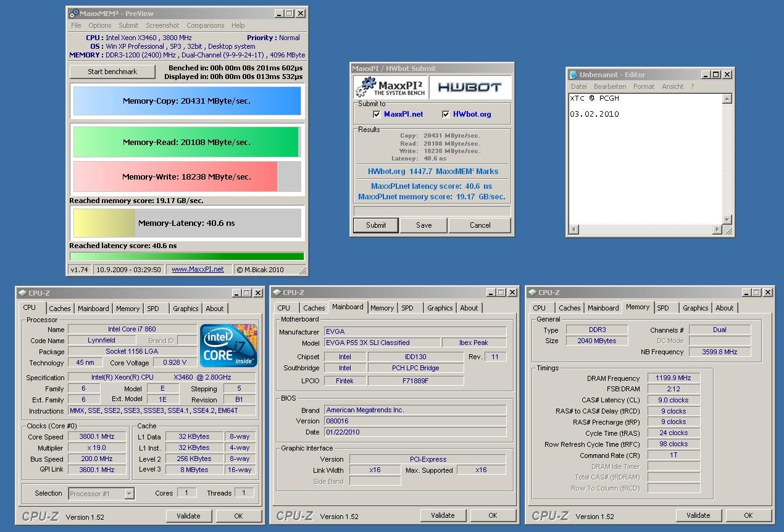Click the green benchmark progress bar
Screen dimensions: 784x532
pyautogui.click(x=187, y=257)
